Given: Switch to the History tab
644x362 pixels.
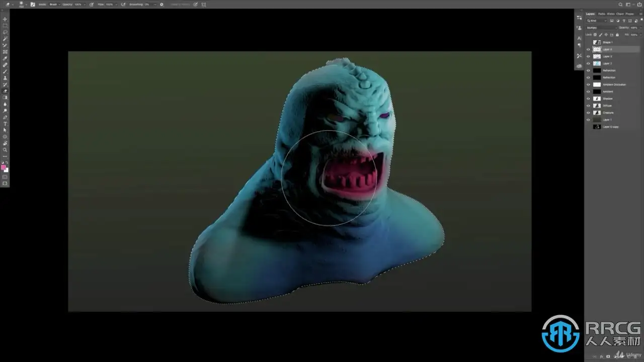Looking at the screenshot, I should [610, 14].
